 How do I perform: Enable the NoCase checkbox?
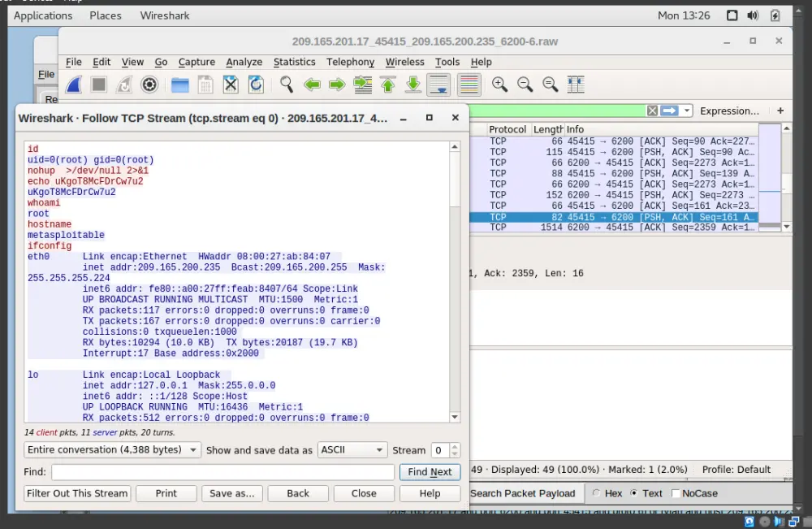point(676,493)
